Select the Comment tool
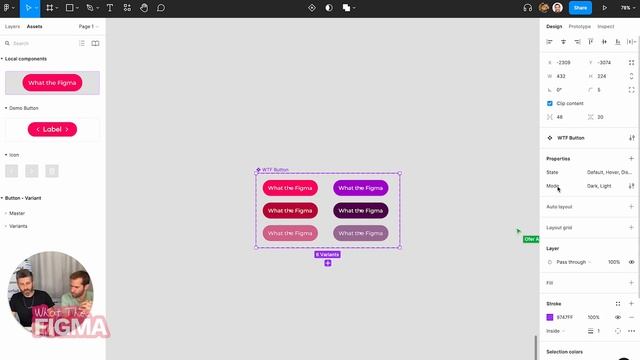The image size is (640, 360). click(x=161, y=8)
